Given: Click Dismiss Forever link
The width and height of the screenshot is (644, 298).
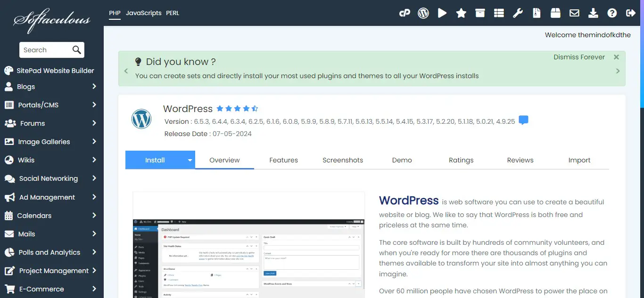Looking at the screenshot, I should [x=579, y=57].
